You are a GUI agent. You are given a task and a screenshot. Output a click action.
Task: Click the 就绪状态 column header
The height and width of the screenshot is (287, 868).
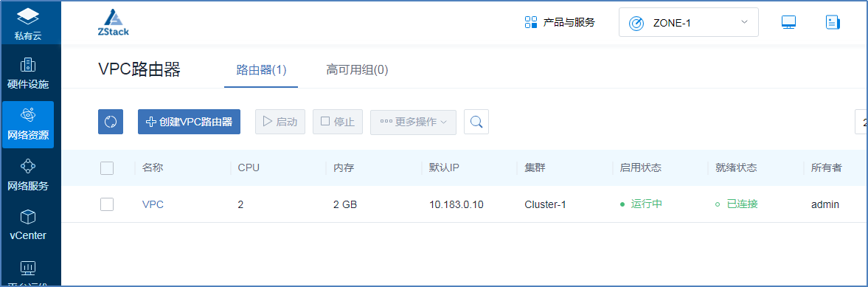[736, 168]
